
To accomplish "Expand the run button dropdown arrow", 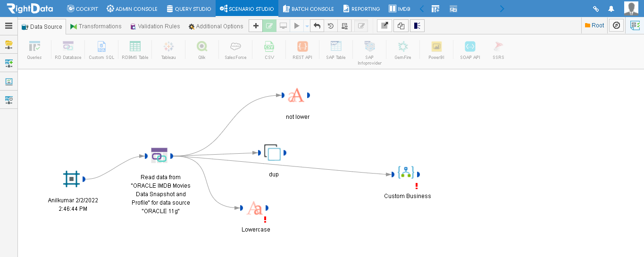I will click(307, 26).
